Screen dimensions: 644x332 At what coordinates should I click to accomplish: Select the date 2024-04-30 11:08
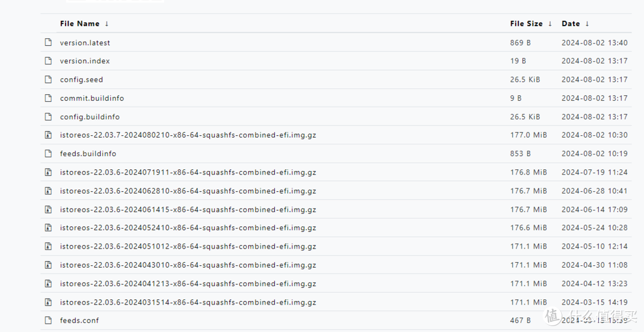[595, 265]
